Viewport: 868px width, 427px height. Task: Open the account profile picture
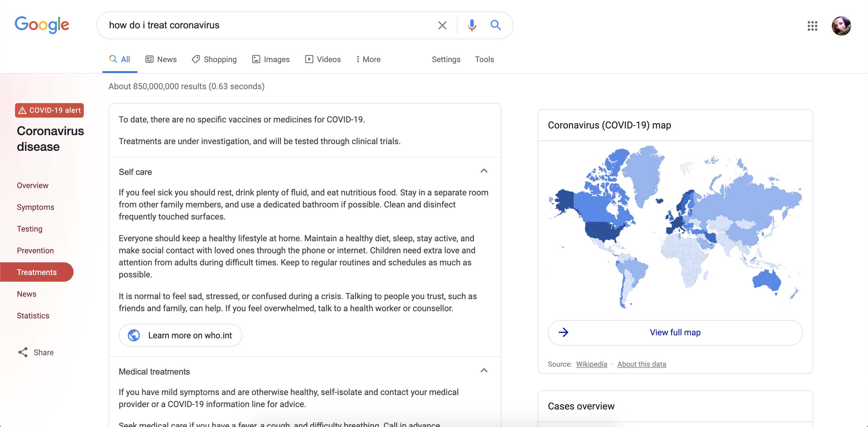[841, 26]
